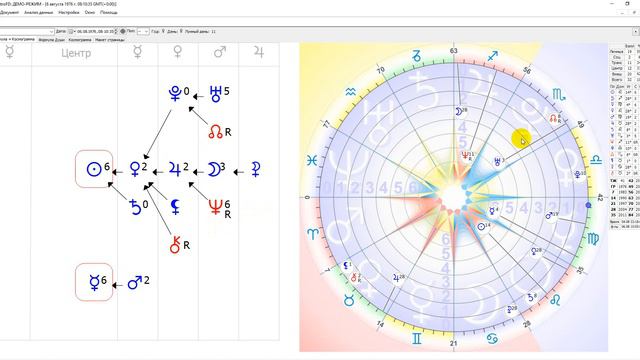Switch to the Макет страницы tab
The height and width of the screenshot is (360, 640).
coord(109,40)
